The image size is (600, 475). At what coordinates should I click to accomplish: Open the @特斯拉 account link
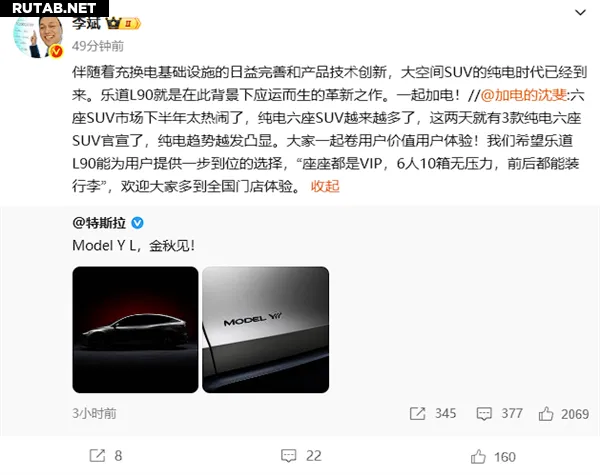99,223
